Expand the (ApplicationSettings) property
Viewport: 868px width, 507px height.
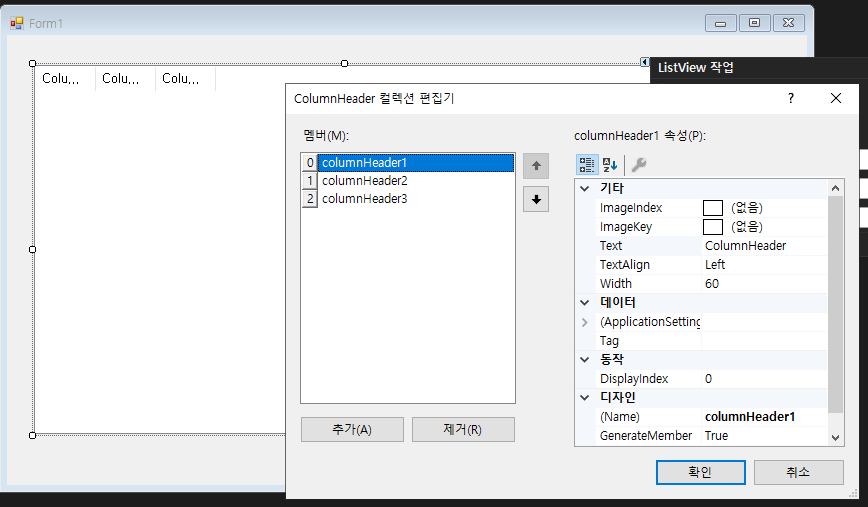(585, 322)
